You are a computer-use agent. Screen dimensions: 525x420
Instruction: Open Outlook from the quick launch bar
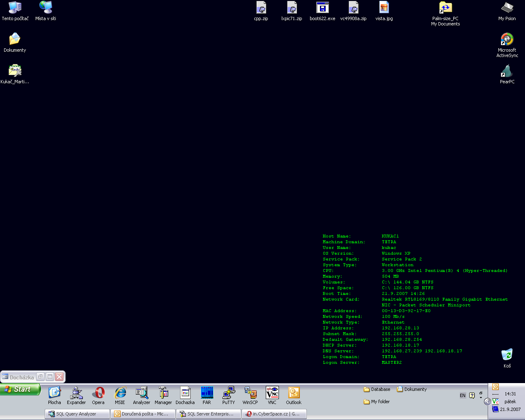(294, 393)
